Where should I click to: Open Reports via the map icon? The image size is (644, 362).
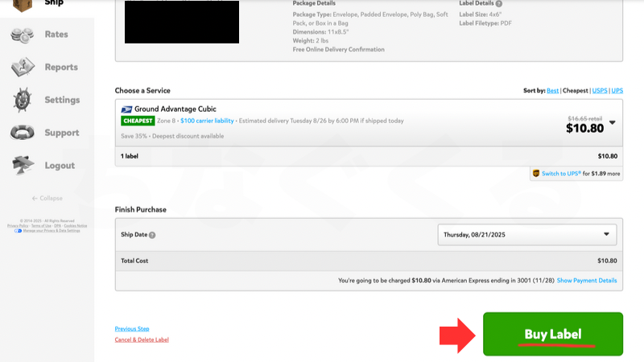pyautogui.click(x=22, y=68)
